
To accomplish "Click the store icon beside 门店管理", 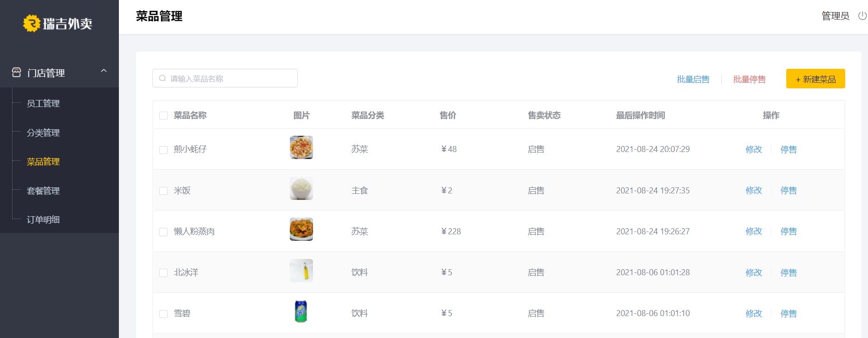I will pyautogui.click(x=16, y=73).
